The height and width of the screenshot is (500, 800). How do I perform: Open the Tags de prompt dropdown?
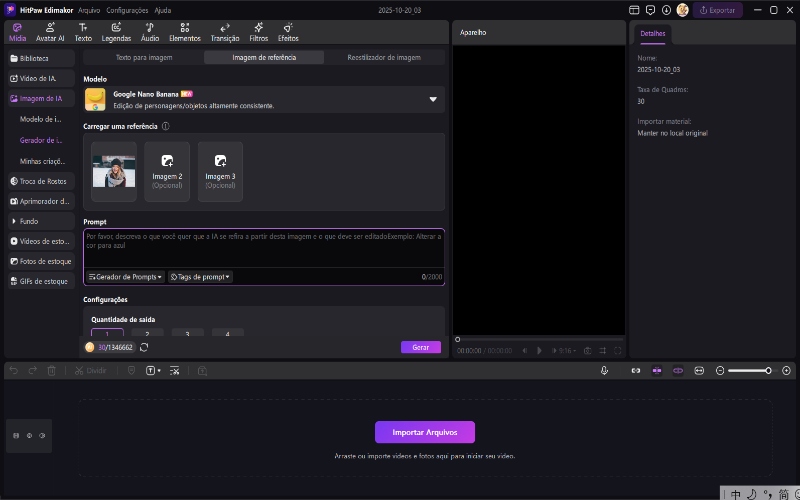[x=200, y=276]
